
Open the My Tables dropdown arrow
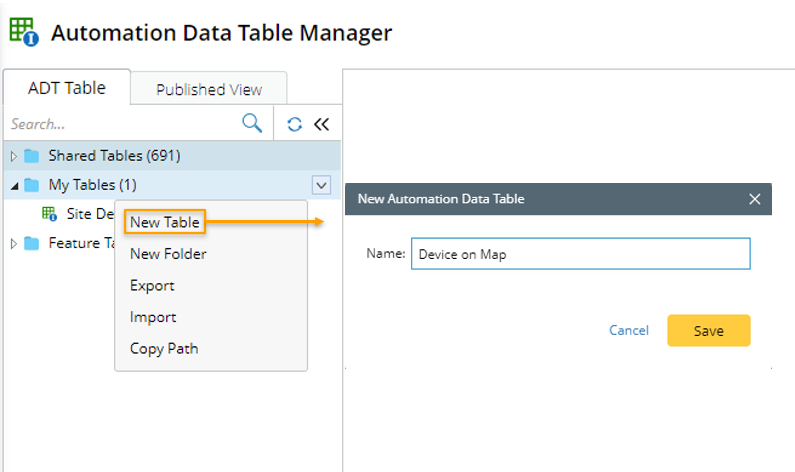pos(320,184)
